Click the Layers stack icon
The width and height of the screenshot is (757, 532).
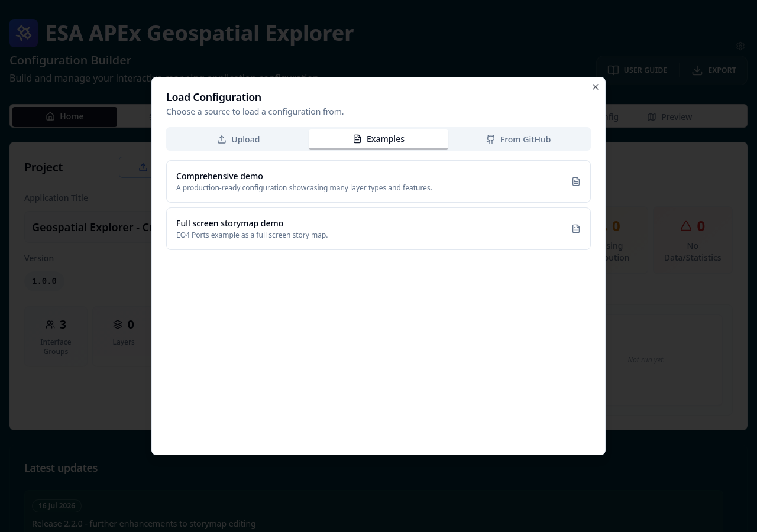(x=118, y=325)
